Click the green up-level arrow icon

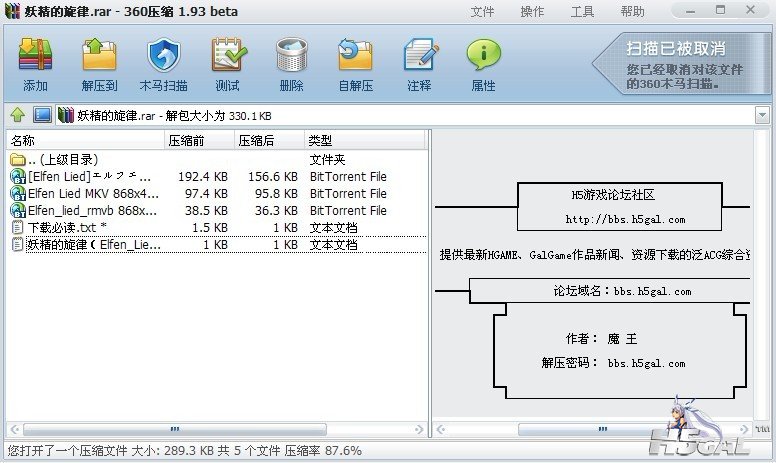point(18,115)
